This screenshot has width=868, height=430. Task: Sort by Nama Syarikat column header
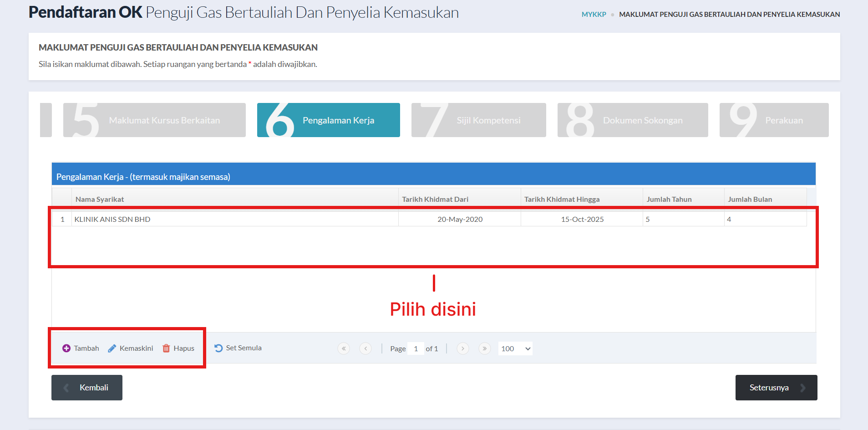(100, 199)
